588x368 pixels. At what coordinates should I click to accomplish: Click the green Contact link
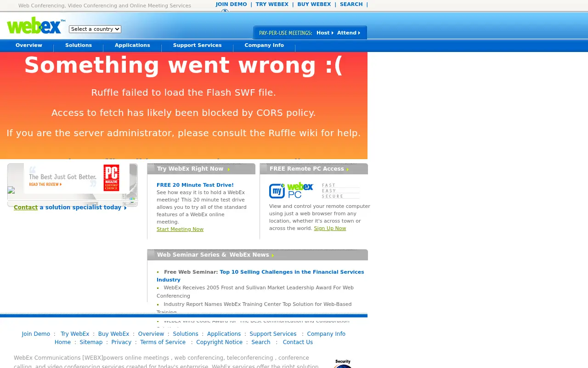click(26, 207)
